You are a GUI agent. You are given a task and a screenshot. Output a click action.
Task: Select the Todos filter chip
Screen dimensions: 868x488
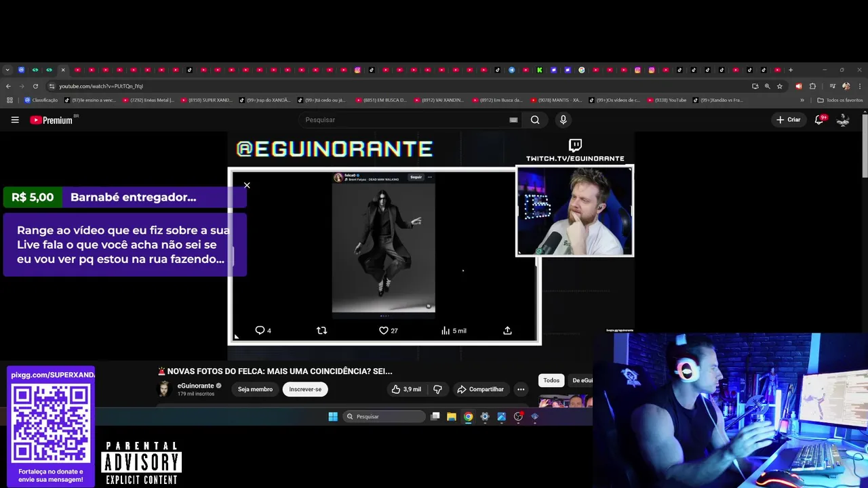pyautogui.click(x=551, y=380)
